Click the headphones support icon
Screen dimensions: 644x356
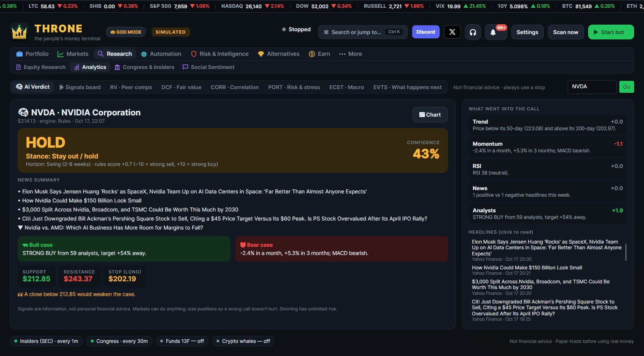473,32
